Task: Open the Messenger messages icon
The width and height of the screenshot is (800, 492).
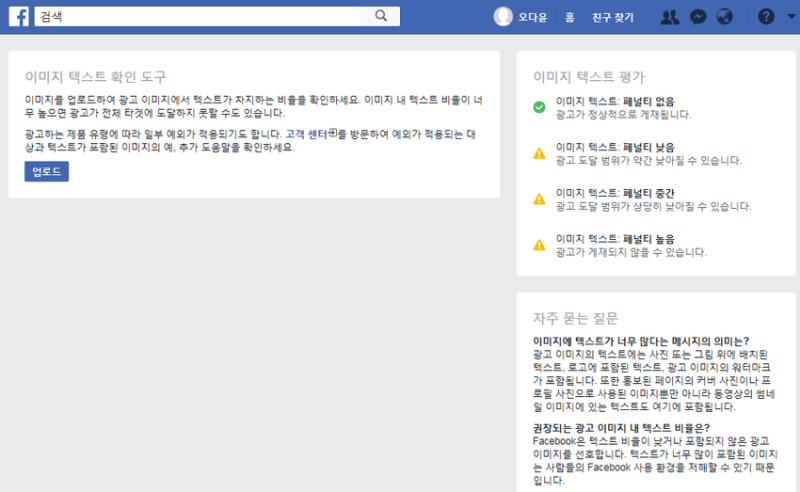Action: [698, 17]
